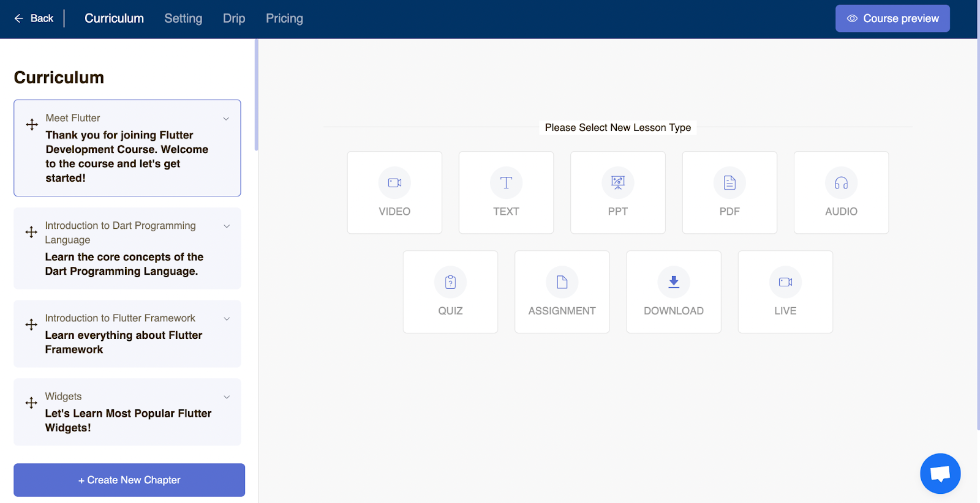This screenshot has width=980, height=503.
Task: Choose the TEXT lesson type icon
Action: click(x=506, y=182)
